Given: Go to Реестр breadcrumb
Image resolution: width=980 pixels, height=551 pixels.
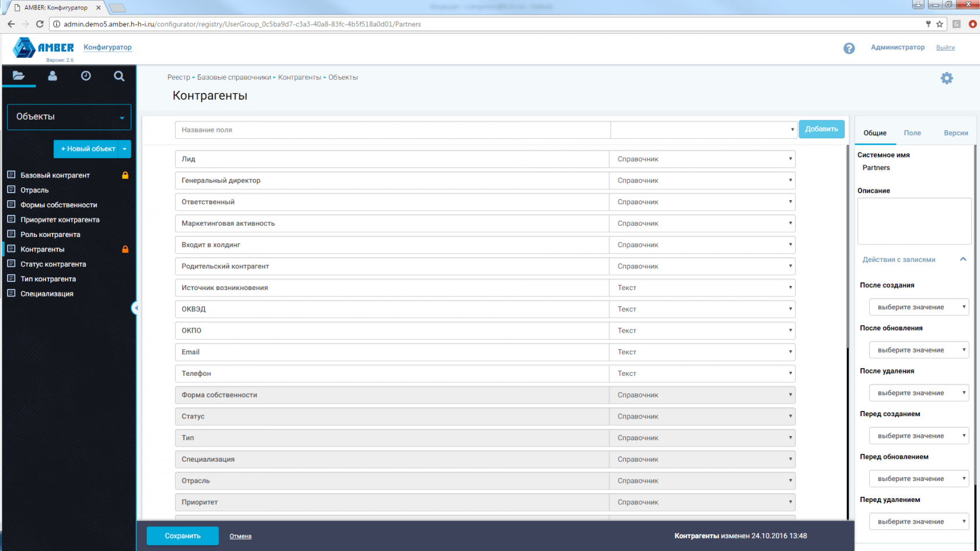Looking at the screenshot, I should [178, 77].
